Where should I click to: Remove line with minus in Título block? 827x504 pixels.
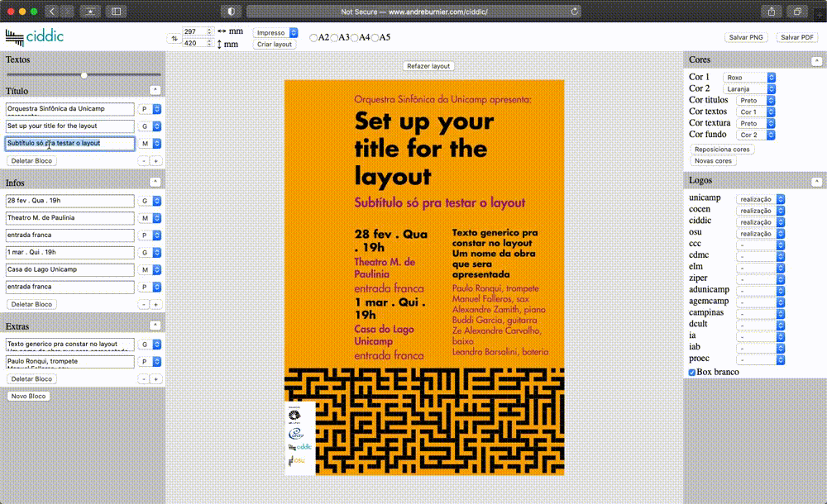click(x=144, y=161)
